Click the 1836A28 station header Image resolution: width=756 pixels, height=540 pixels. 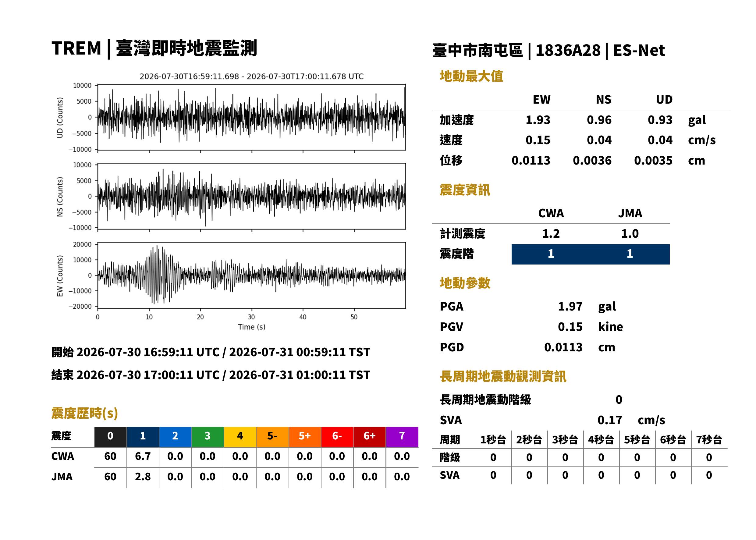568,51
